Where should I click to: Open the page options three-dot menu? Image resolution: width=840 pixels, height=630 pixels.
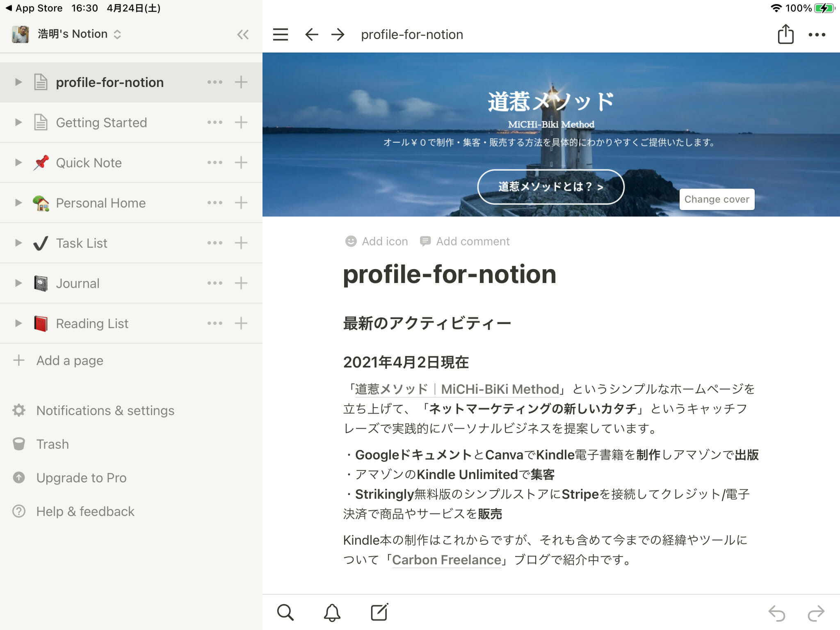click(x=817, y=35)
